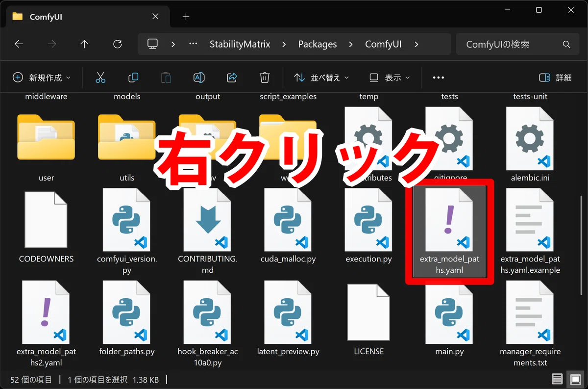Expand the chevron after StabilityMatrix in address bar

tap(284, 44)
